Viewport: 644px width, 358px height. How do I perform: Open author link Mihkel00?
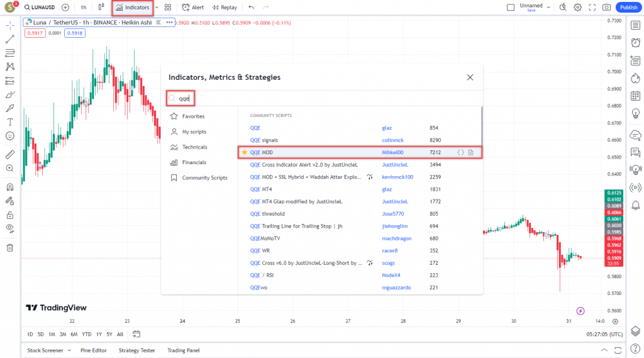click(392, 152)
